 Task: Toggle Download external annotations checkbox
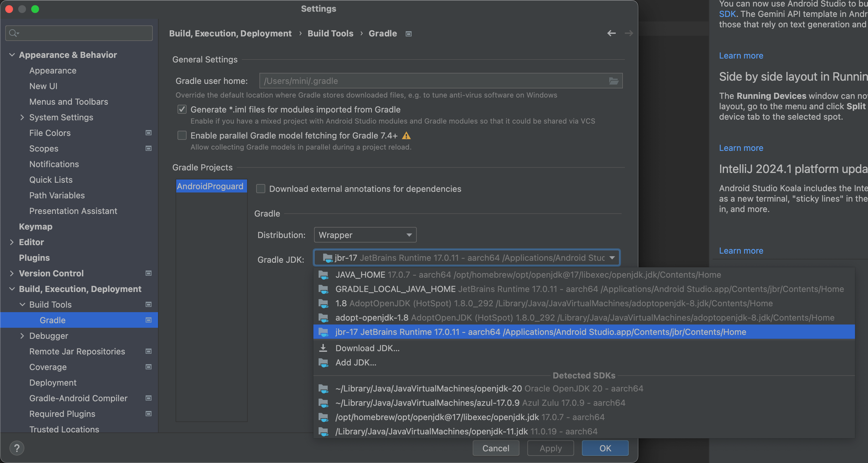(260, 188)
